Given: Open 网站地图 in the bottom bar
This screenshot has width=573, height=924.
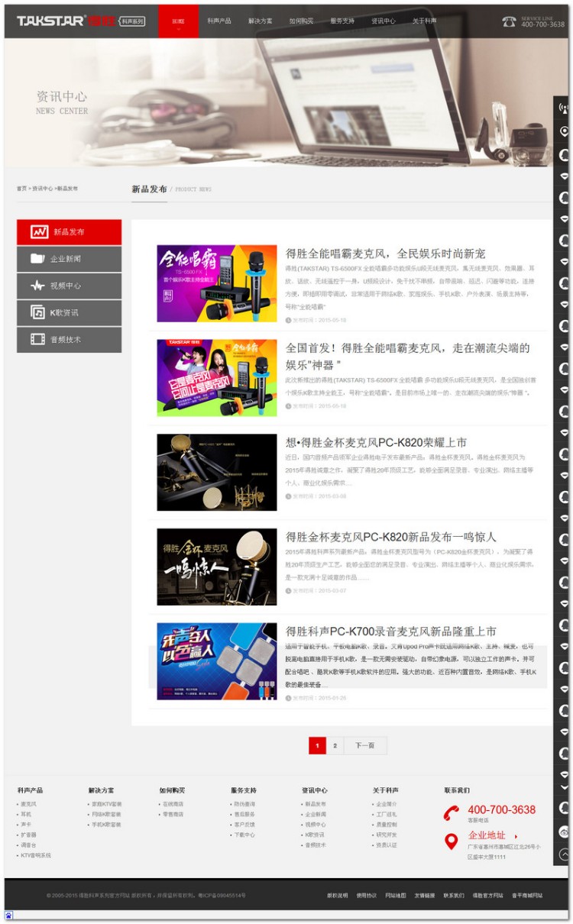Looking at the screenshot, I should pos(396,896).
